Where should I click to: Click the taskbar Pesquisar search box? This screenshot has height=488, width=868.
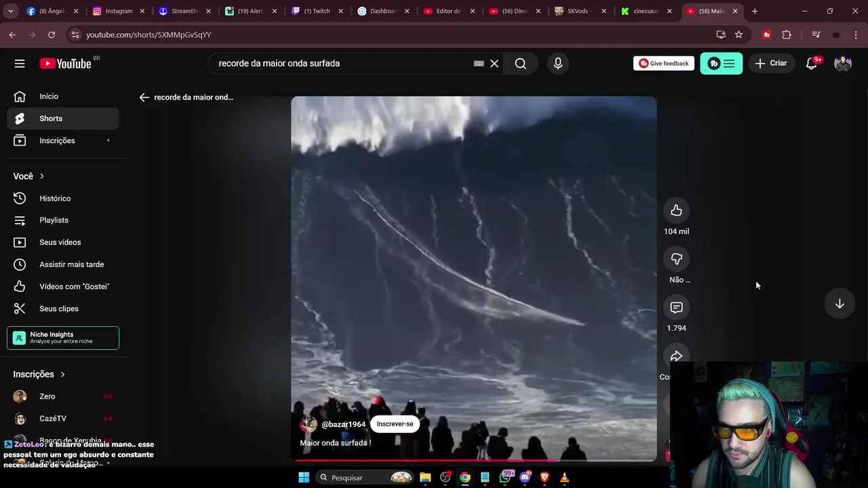point(366,477)
